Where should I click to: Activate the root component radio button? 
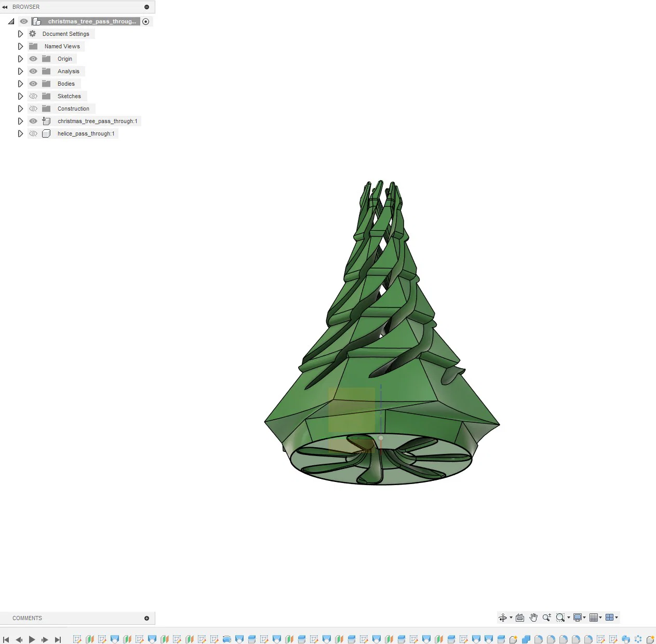click(146, 21)
